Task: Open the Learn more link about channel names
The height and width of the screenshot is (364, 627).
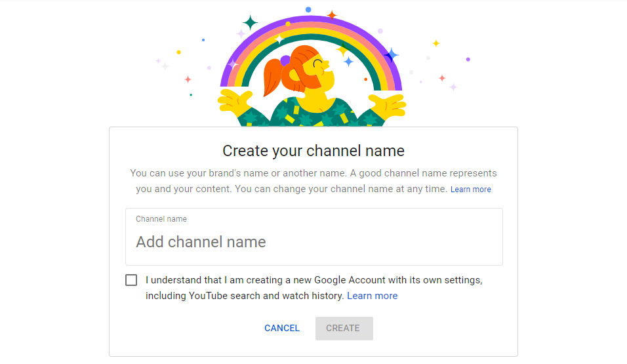Action: [471, 189]
